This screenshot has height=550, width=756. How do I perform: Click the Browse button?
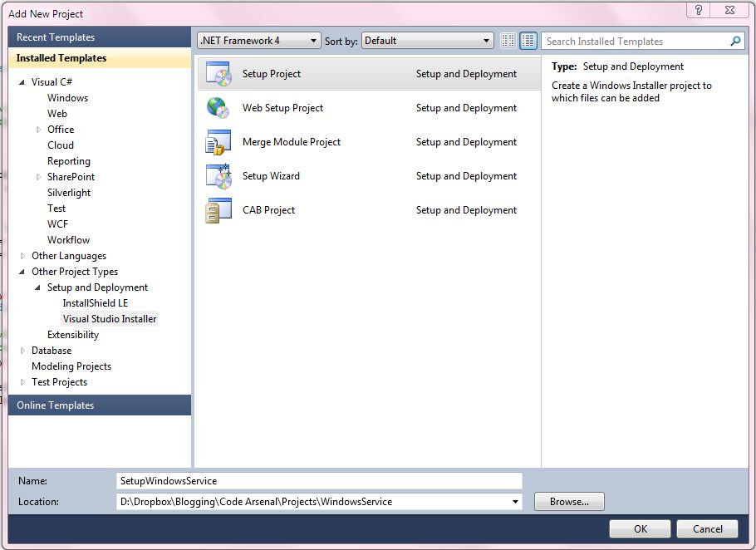(x=569, y=501)
